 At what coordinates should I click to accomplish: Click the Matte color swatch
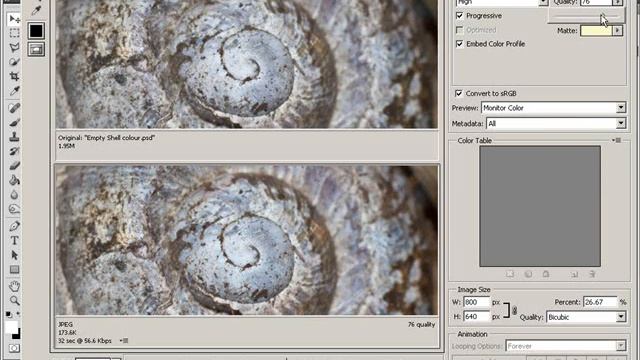click(x=596, y=31)
